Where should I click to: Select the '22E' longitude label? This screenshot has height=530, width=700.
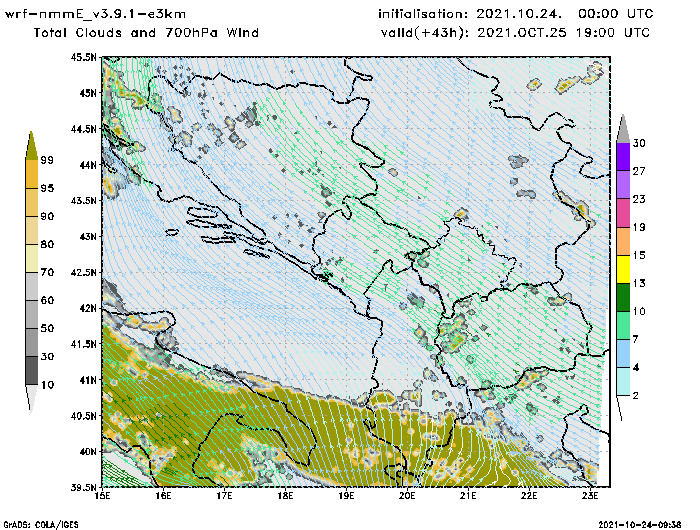[x=529, y=496]
